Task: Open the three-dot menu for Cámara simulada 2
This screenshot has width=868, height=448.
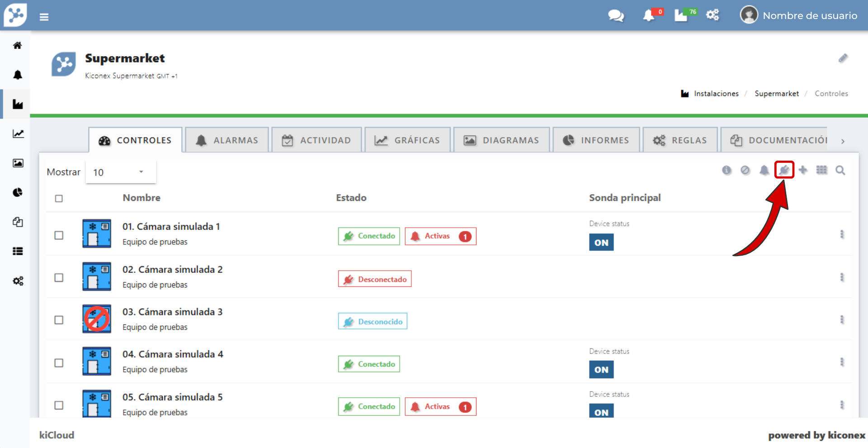Action: [841, 277]
